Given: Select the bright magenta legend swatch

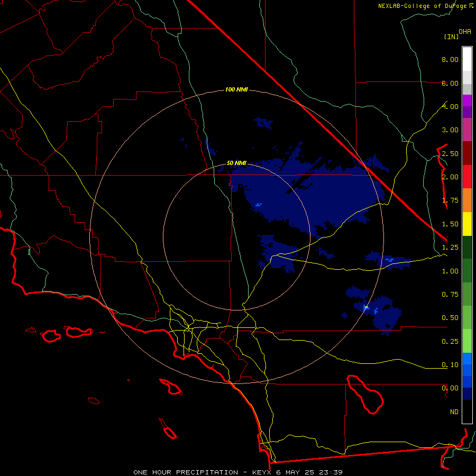Looking at the screenshot, I should (x=467, y=100).
